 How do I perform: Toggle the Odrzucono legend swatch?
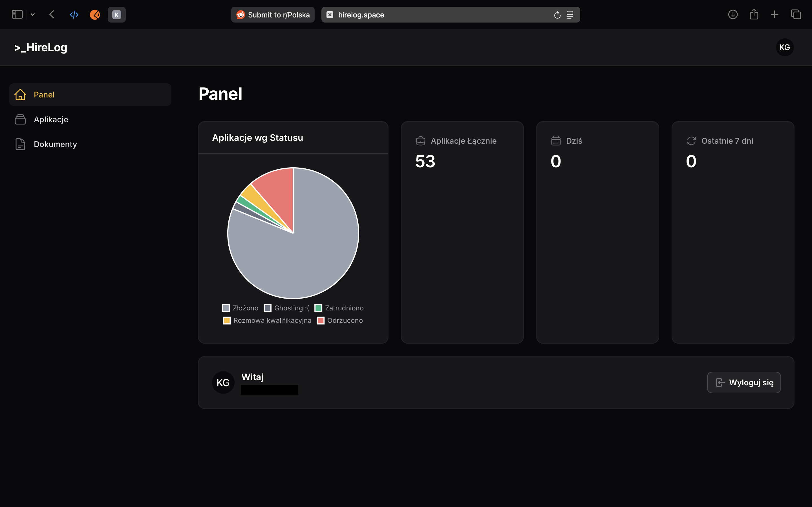click(321, 321)
